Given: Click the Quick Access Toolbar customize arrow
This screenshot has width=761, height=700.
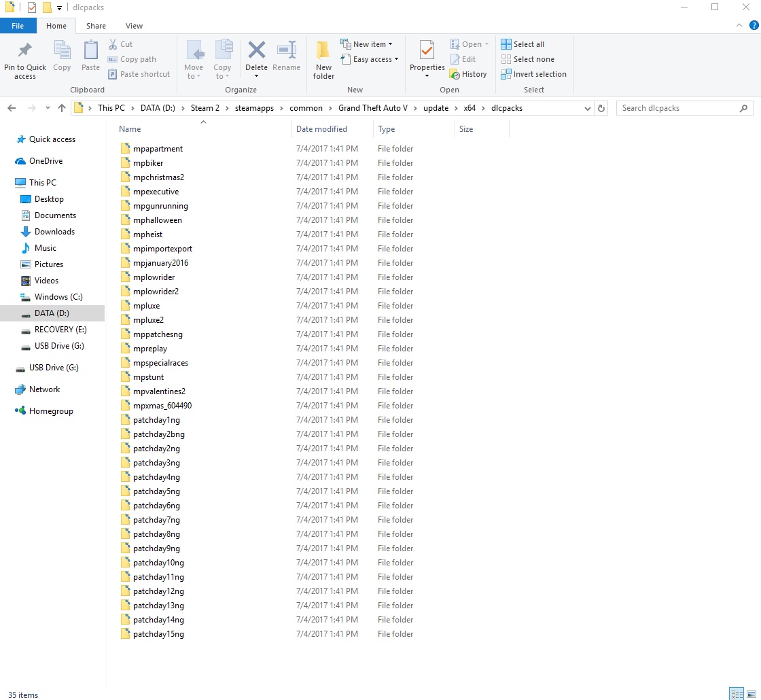Looking at the screenshot, I should point(59,7).
